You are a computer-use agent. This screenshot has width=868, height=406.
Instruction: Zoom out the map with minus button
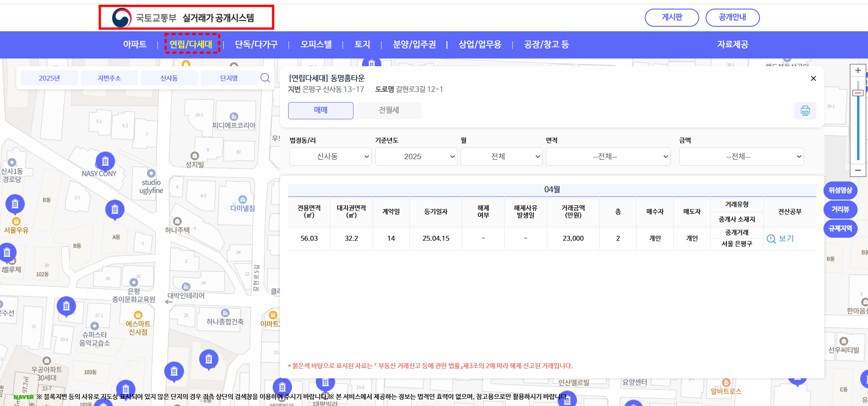(858, 171)
